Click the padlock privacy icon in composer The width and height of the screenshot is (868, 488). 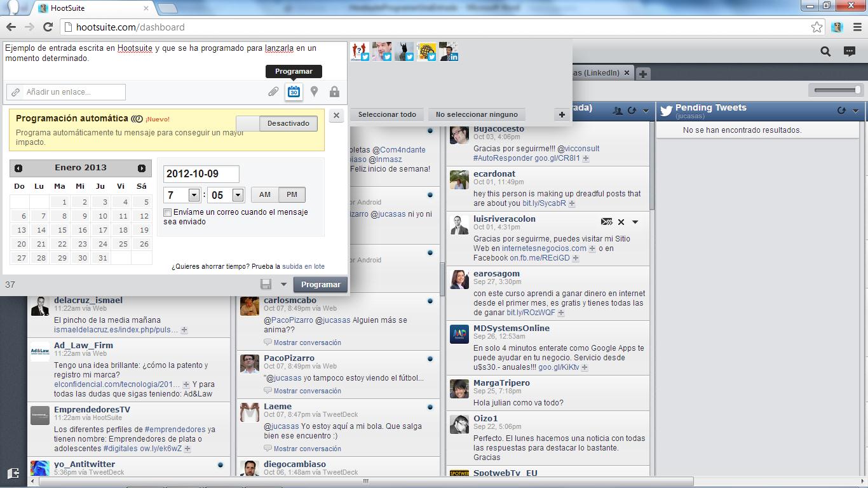pos(334,92)
